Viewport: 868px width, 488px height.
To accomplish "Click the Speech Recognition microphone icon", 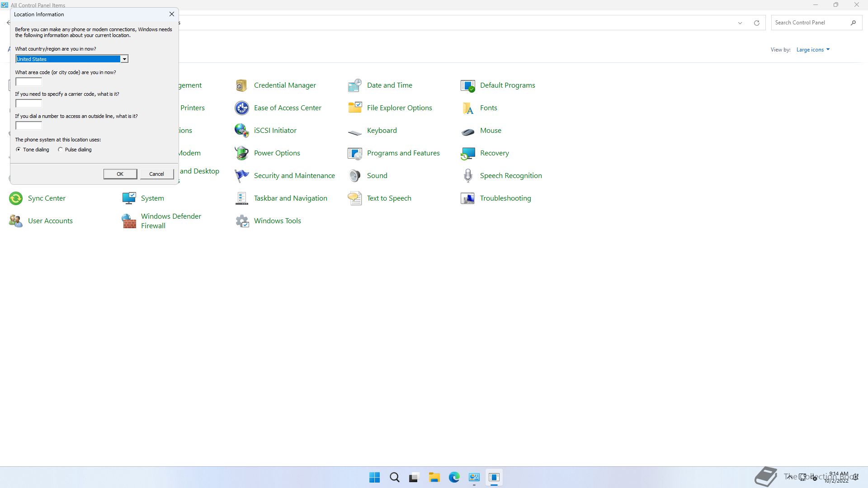I will click(468, 176).
